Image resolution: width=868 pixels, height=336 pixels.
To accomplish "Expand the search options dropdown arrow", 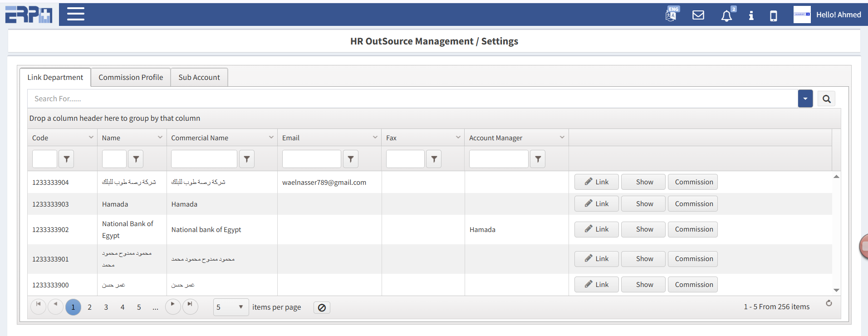I will point(805,99).
